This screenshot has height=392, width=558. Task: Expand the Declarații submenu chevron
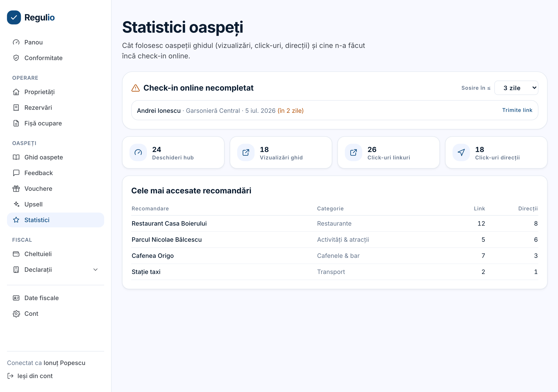[95, 270]
